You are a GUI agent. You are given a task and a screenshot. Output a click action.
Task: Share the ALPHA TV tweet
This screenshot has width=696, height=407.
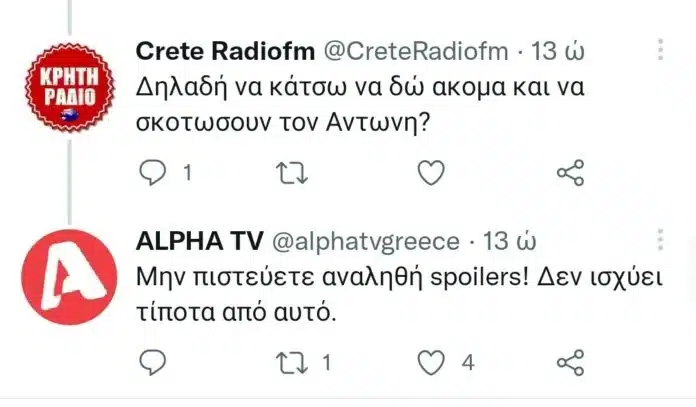[569, 360]
